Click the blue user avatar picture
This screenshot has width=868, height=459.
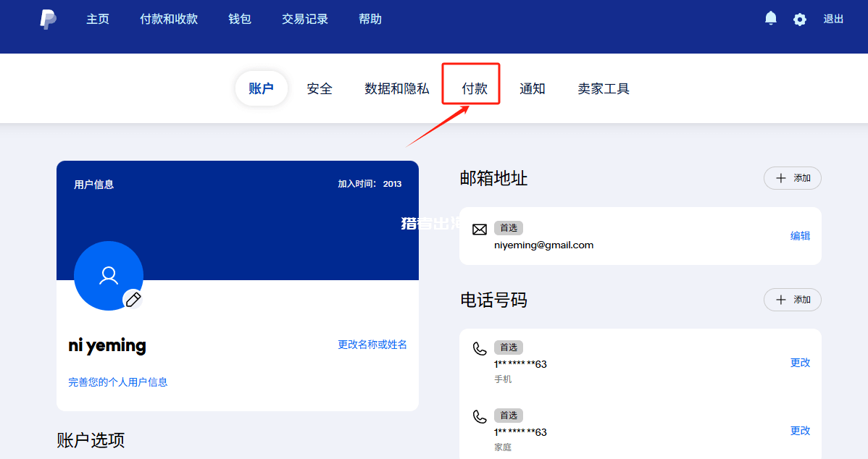109,275
